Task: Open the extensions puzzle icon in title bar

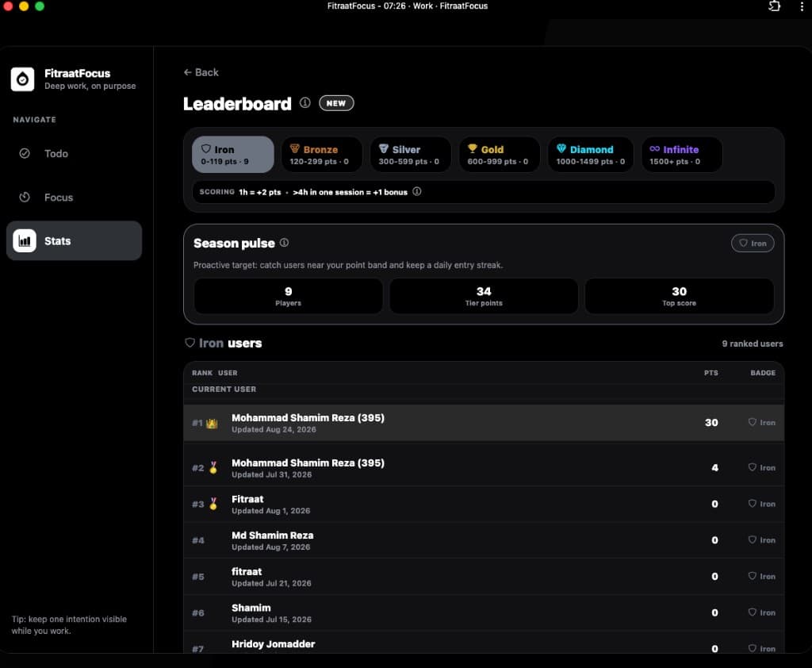Action: [774, 6]
